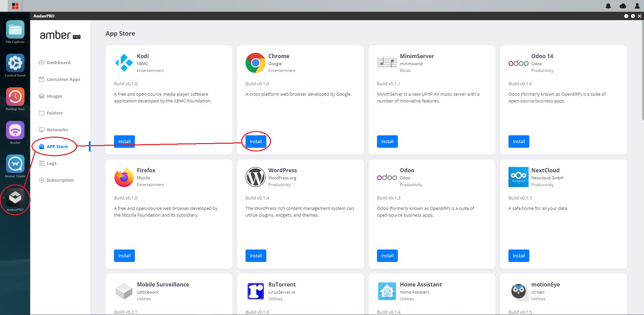Install Odoo build v0.1.3
This screenshot has height=315, width=644.
point(387,256)
